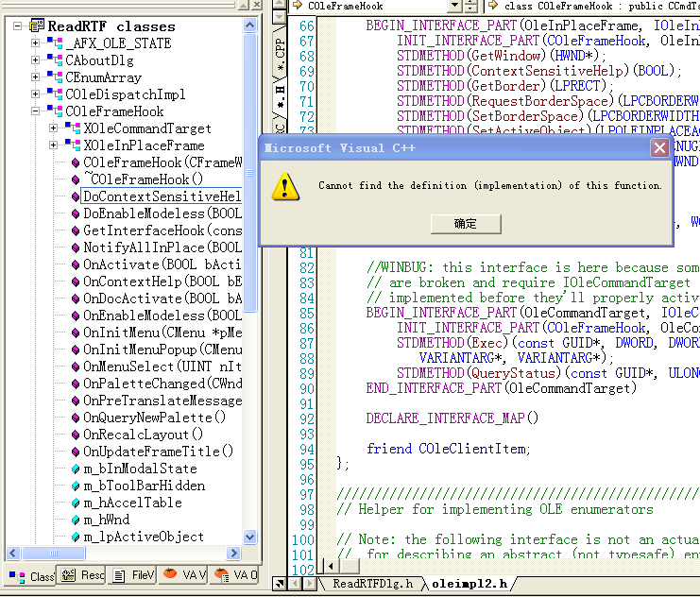
Task: Click the 确定 button in the dialog
Action: (x=466, y=224)
